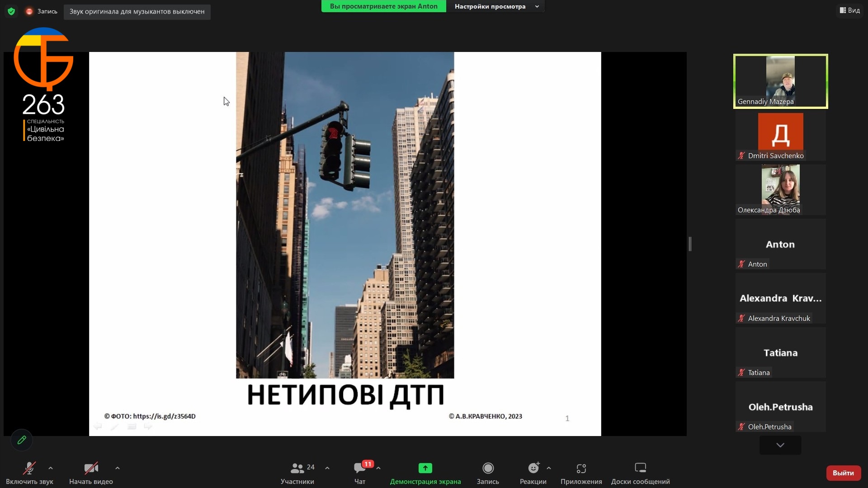Open the Реакции reactions menu
Image resolution: width=868 pixels, height=488 pixels.
click(533, 473)
